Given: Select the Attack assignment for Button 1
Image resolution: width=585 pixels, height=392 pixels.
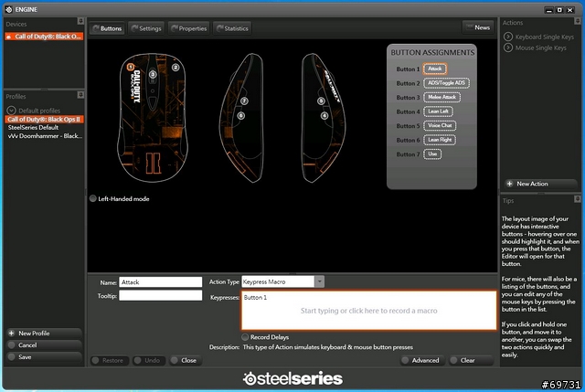Looking at the screenshot, I should coord(435,69).
